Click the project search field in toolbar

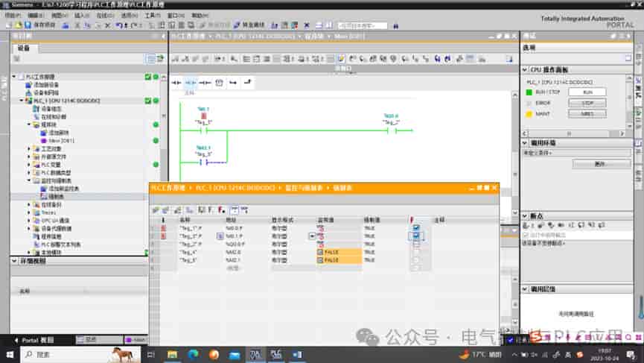click(363, 25)
